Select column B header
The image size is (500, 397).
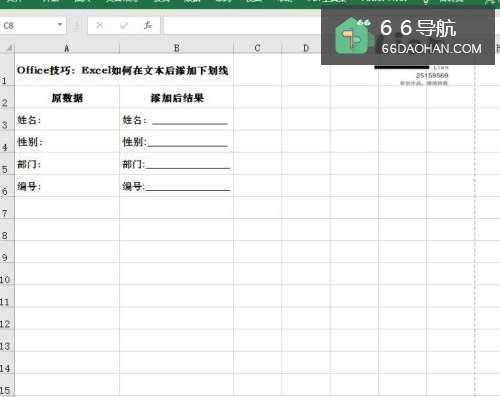point(176,48)
